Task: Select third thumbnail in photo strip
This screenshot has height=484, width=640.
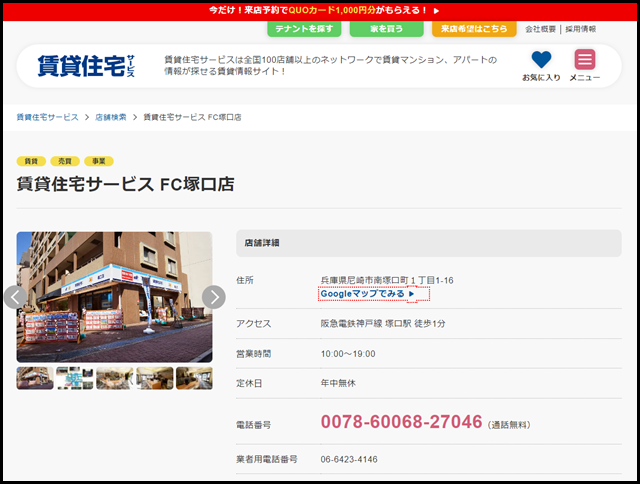Action: (115, 378)
